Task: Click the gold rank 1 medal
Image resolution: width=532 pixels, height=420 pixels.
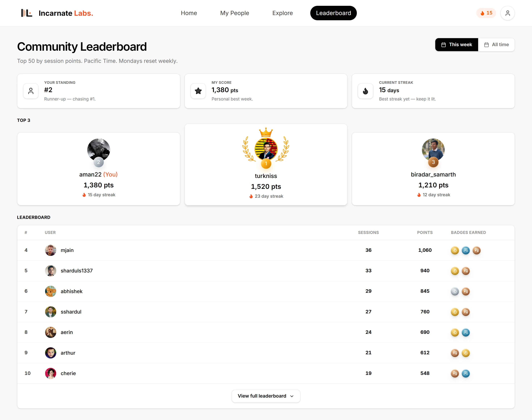Action: pyautogui.click(x=266, y=163)
